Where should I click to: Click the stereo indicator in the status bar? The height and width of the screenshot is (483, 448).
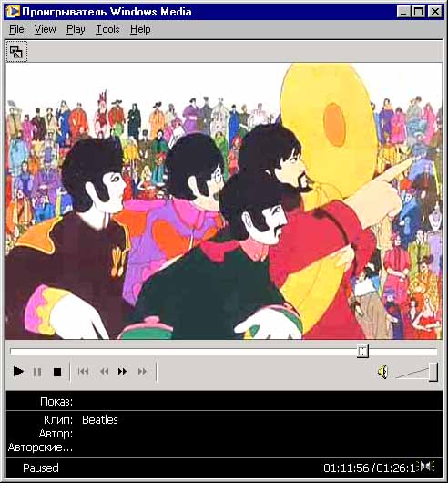point(428,467)
